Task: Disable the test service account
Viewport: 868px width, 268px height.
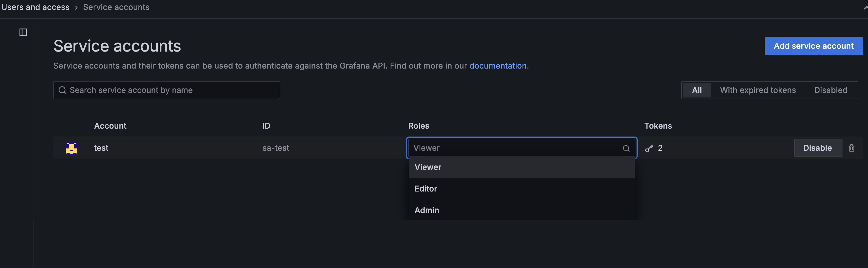Action: (x=818, y=148)
